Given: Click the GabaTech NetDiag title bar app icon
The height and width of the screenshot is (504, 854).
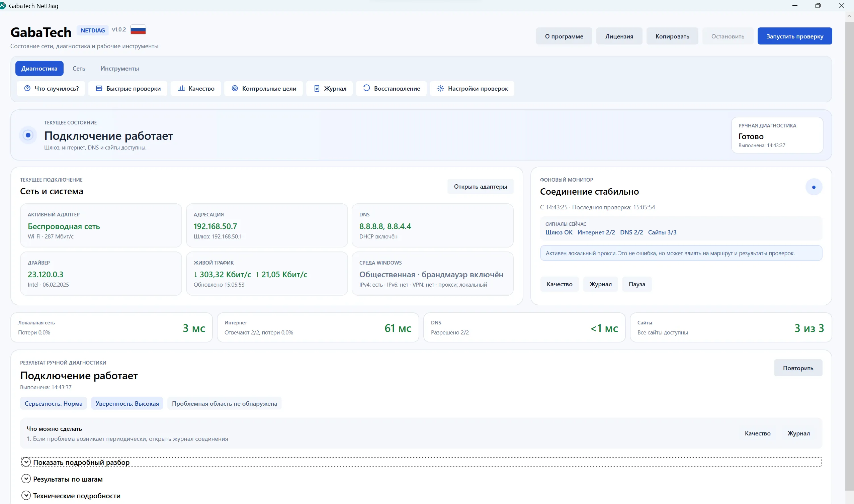Looking at the screenshot, I should coord(3,6).
